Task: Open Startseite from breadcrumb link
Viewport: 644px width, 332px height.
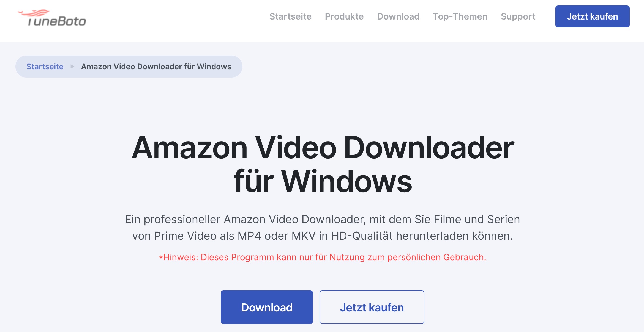Action: pyautogui.click(x=45, y=66)
